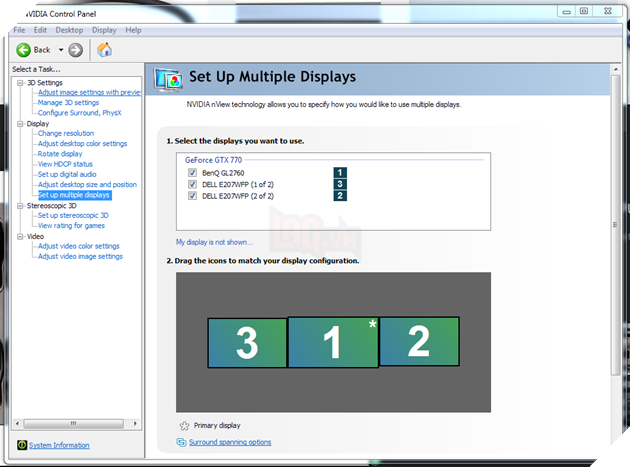Click the number 2 badge beside DELL (2 of 2)
This screenshot has height=467, width=630.
(x=340, y=196)
